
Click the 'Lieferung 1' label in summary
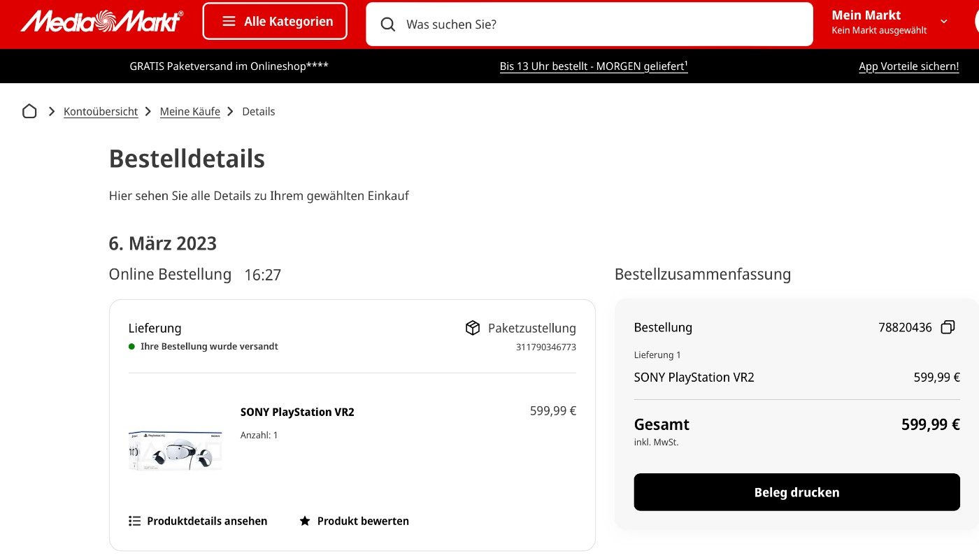point(657,355)
